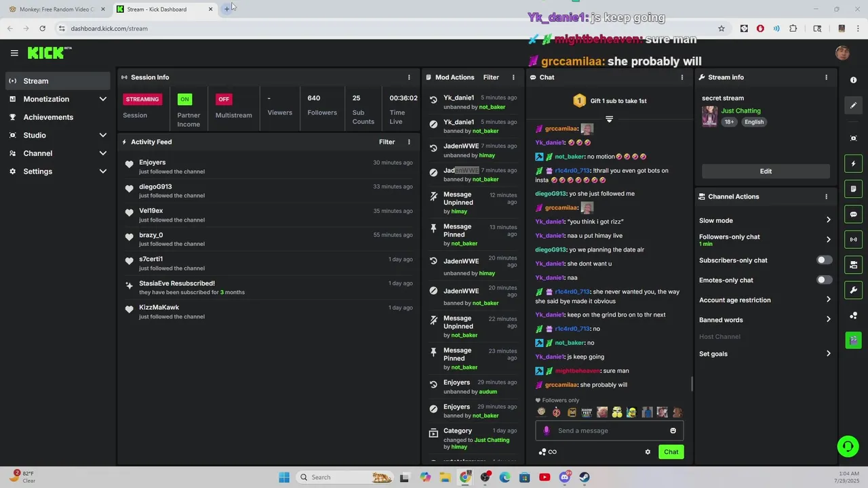Open Followers-only chat options arrow
868x488 pixels.
point(828,240)
